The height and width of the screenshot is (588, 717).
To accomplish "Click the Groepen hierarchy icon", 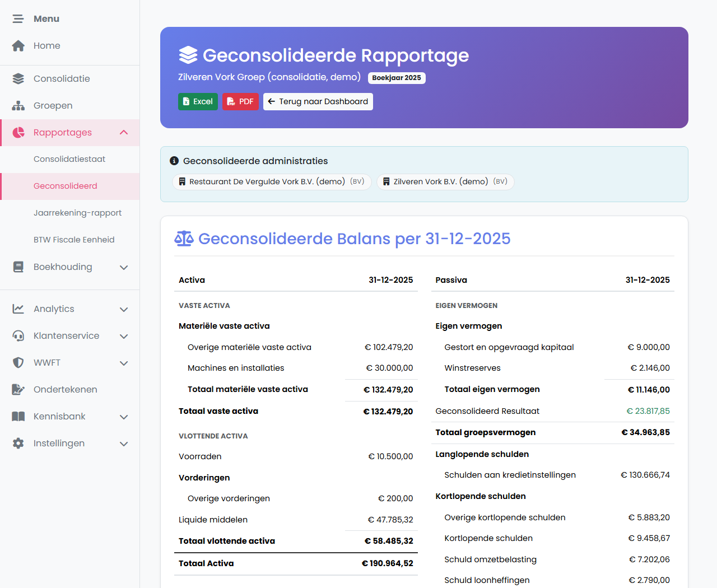I will [18, 105].
